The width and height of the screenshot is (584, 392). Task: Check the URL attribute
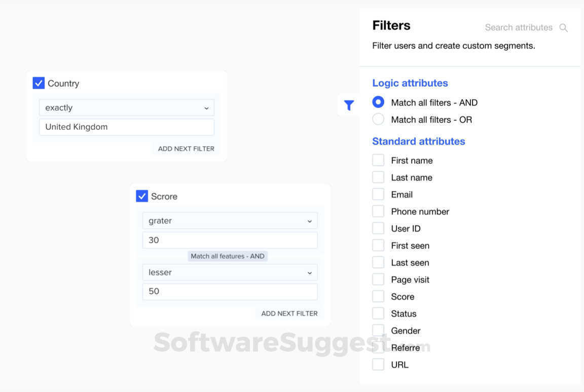point(378,364)
